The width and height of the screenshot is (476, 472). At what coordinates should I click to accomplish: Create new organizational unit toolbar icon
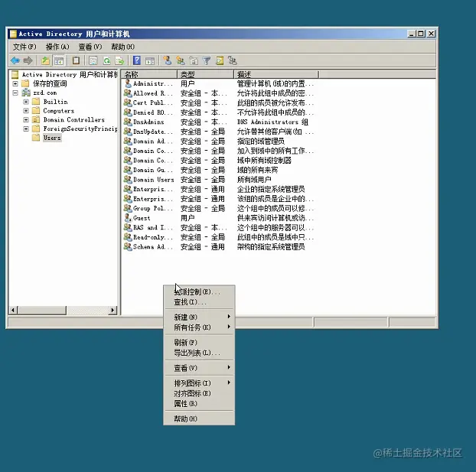pos(194,60)
